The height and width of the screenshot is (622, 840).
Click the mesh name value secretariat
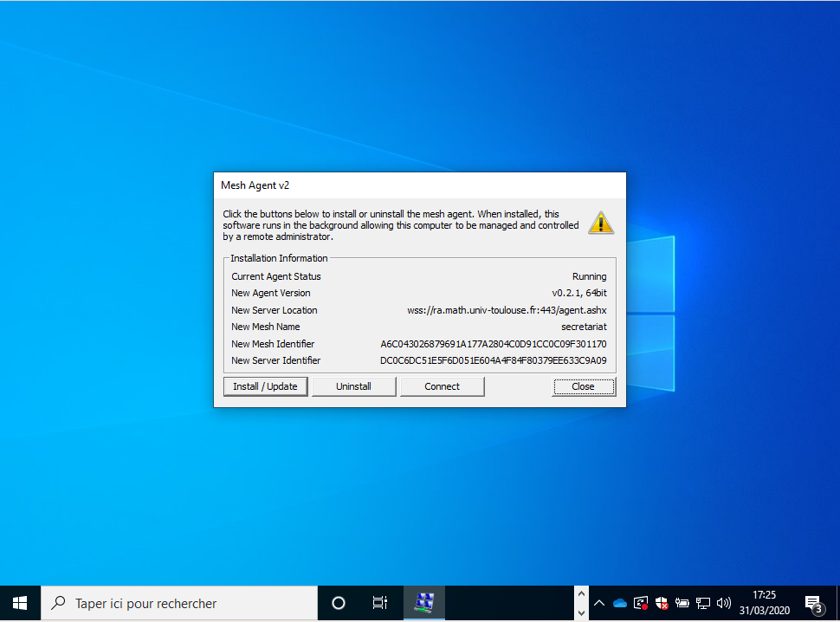coord(584,327)
